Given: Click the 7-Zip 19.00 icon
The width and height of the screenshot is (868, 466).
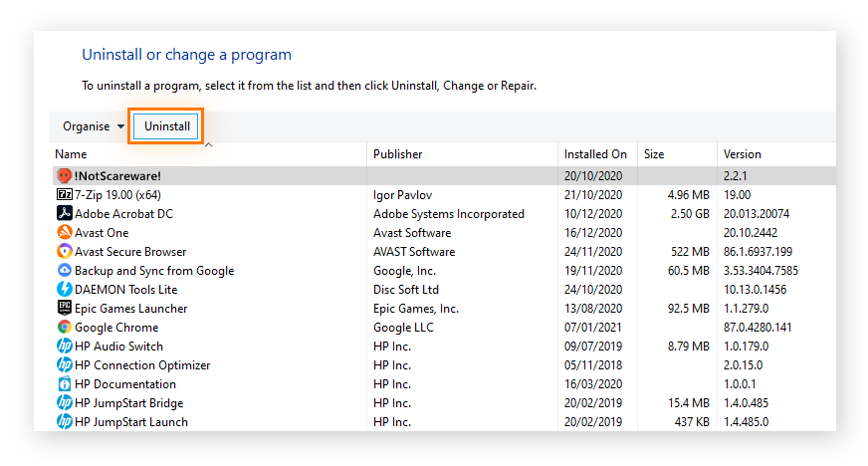Looking at the screenshot, I should 65,195.
